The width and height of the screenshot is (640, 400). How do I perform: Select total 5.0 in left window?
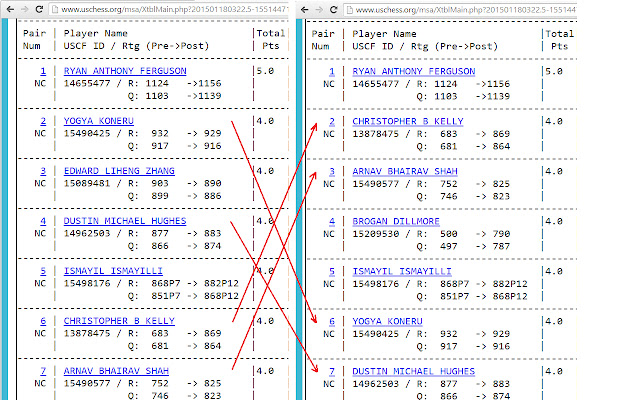265,71
